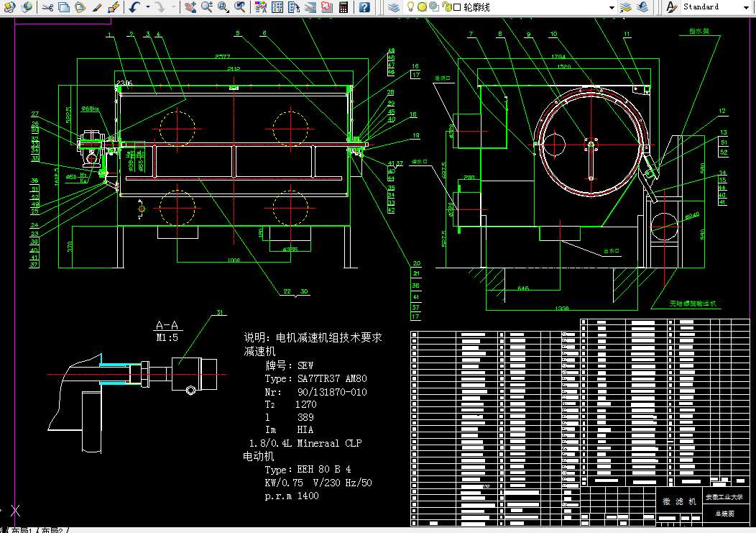Switch to the 布局1 layout tab
Viewport: 756px width, 533px height.
(22, 530)
